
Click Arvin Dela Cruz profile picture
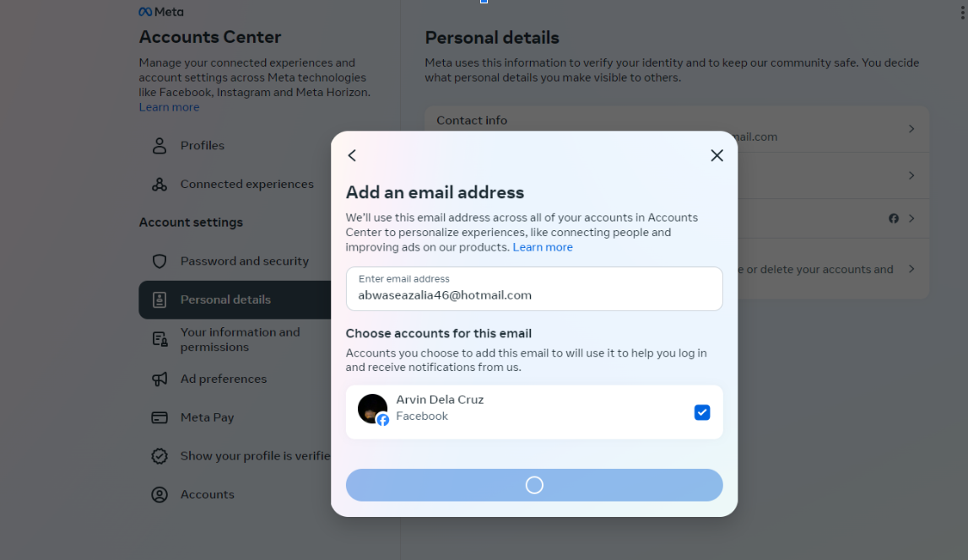click(x=373, y=409)
